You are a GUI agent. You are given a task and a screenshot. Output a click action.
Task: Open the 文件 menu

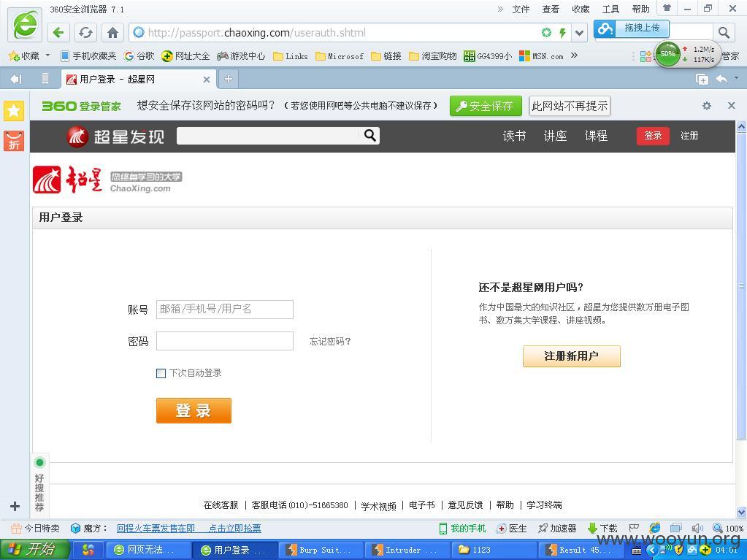(x=521, y=9)
